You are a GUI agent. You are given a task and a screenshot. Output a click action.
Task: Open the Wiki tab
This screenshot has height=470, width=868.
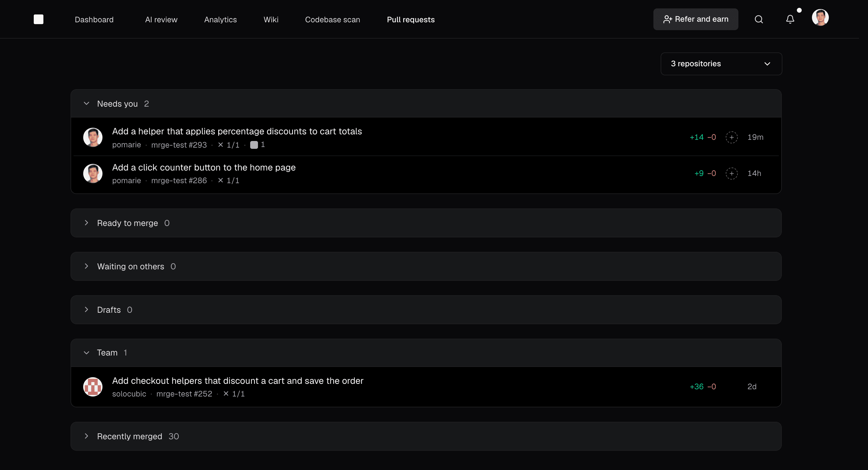(271, 20)
